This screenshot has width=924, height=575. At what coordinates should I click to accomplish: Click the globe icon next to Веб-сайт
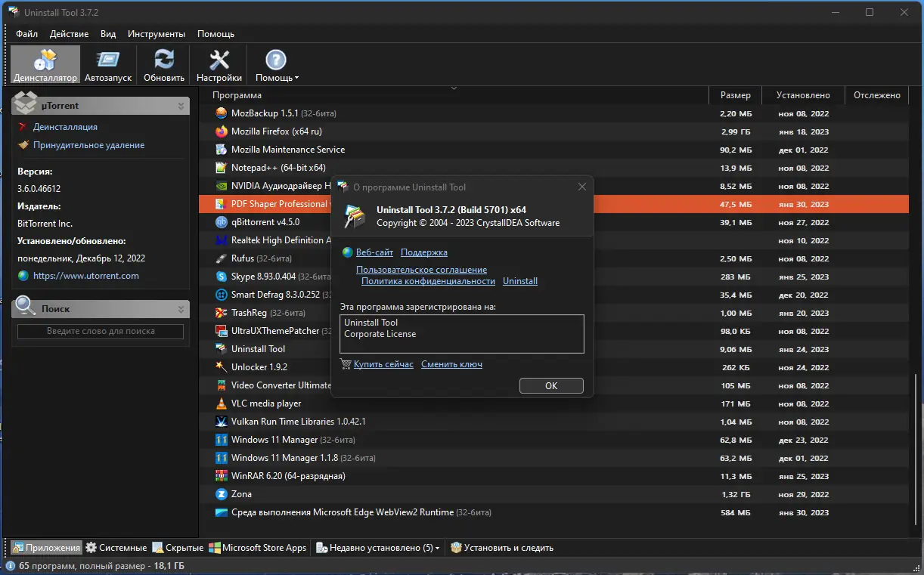347,252
